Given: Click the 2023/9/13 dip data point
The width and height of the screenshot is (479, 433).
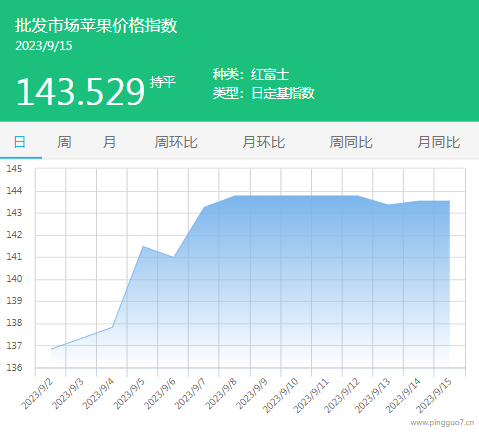Looking at the screenshot, I should [x=388, y=205].
